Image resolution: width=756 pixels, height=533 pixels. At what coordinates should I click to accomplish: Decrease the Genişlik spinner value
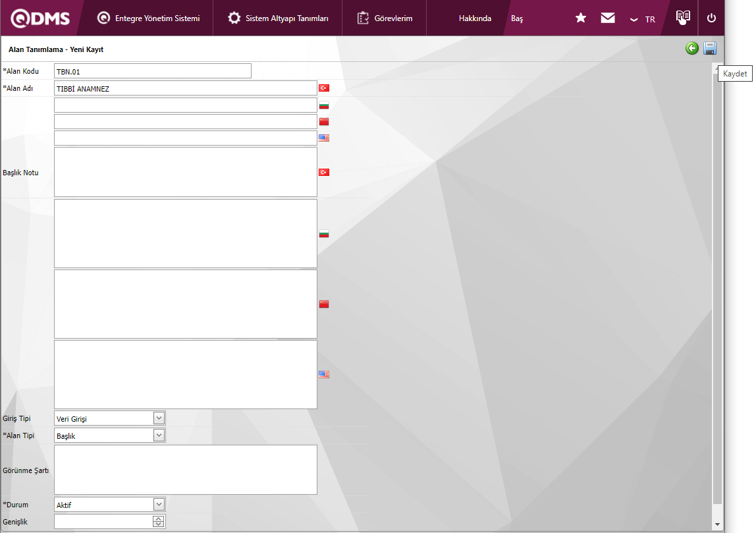click(158, 524)
